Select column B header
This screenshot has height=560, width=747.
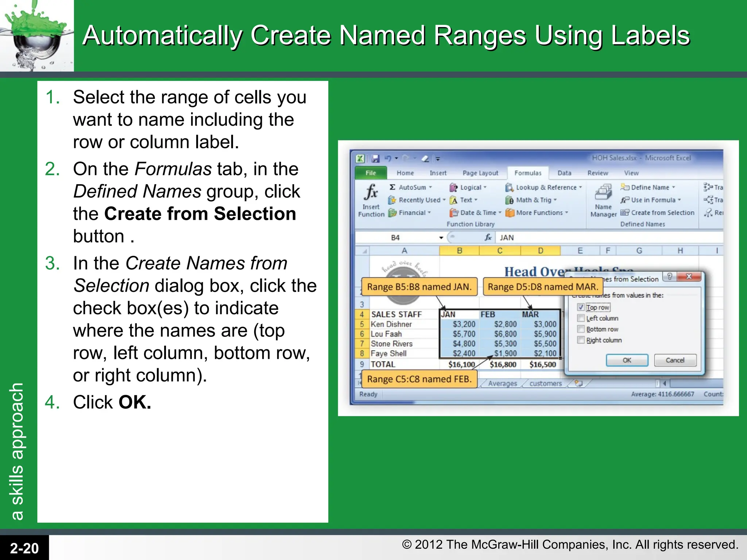460,251
